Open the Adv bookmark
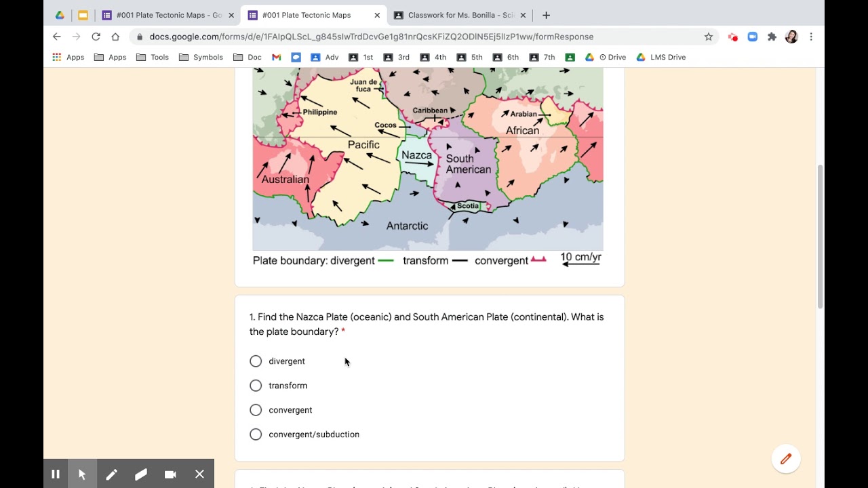 [325, 57]
